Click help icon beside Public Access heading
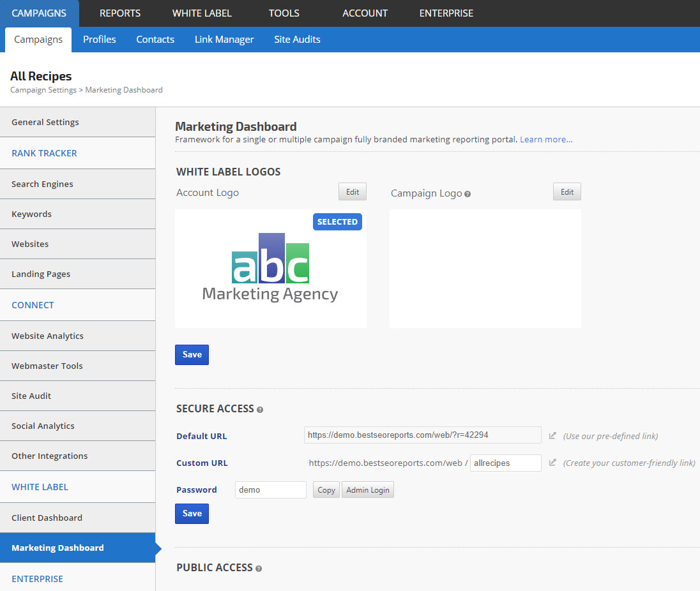 click(x=259, y=569)
